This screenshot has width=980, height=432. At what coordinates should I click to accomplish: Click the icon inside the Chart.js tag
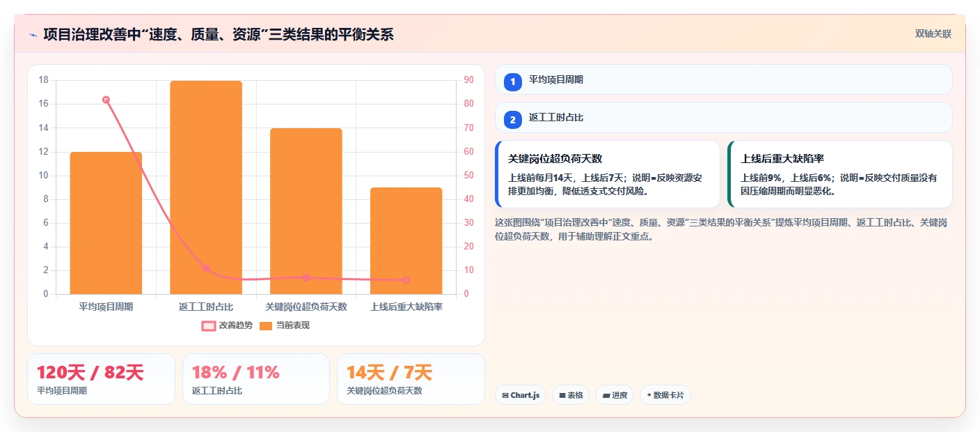[505, 395]
